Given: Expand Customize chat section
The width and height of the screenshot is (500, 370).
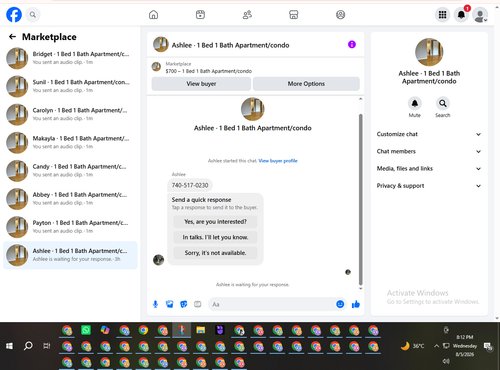Looking at the screenshot, I should [x=429, y=134].
